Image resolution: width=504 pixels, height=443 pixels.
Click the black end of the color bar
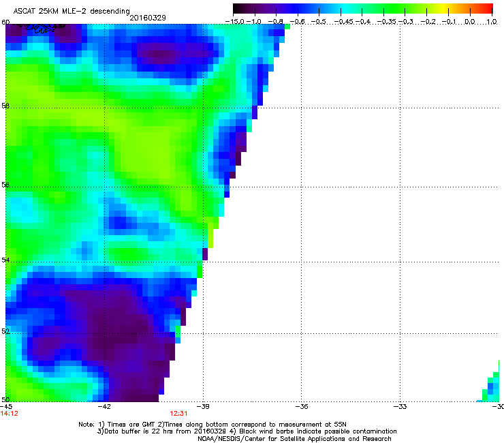coord(237,9)
